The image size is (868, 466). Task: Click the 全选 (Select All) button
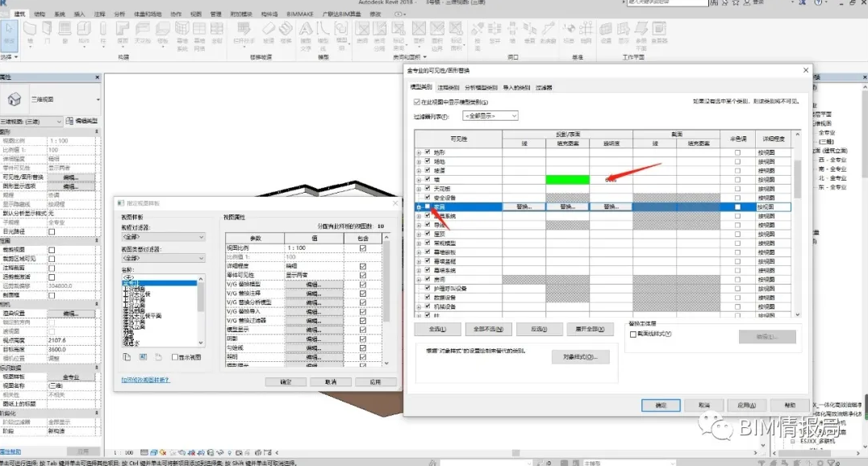(437, 329)
